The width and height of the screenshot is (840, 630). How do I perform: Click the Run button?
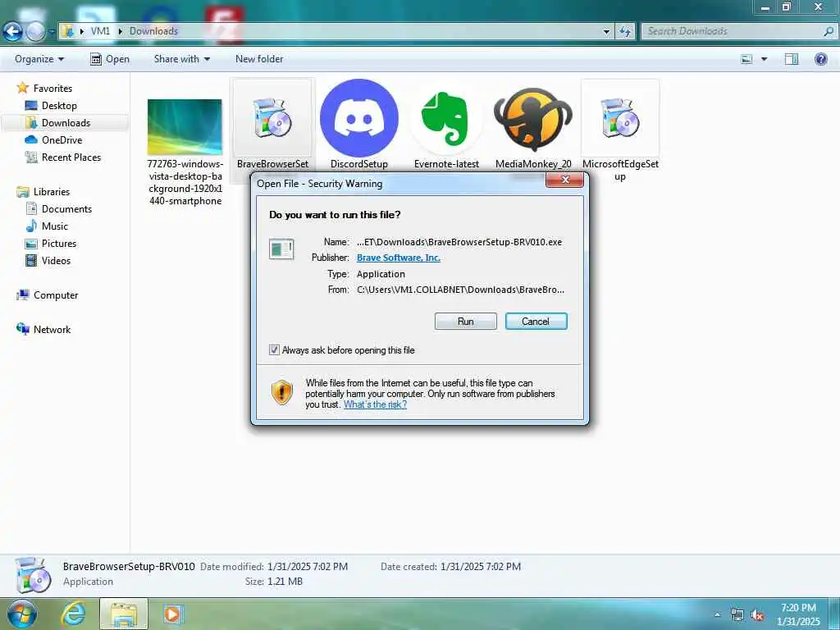click(x=466, y=322)
